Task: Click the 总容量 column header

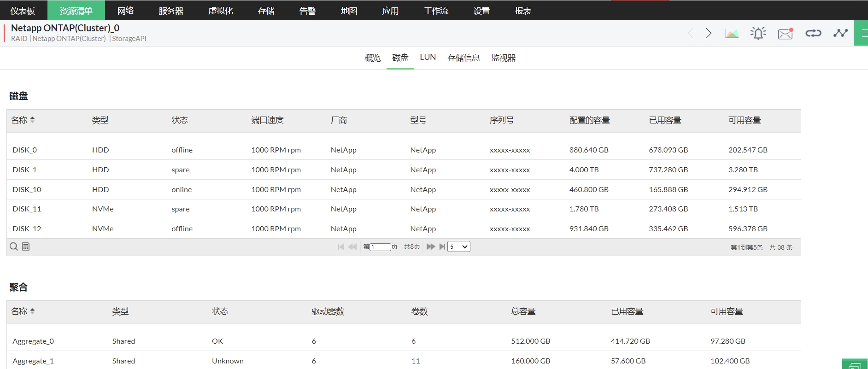Action: point(523,311)
